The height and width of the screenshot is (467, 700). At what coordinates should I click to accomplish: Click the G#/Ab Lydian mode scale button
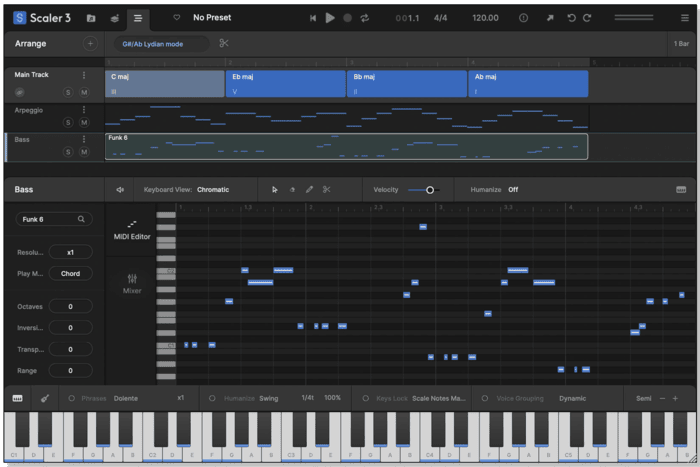click(160, 44)
